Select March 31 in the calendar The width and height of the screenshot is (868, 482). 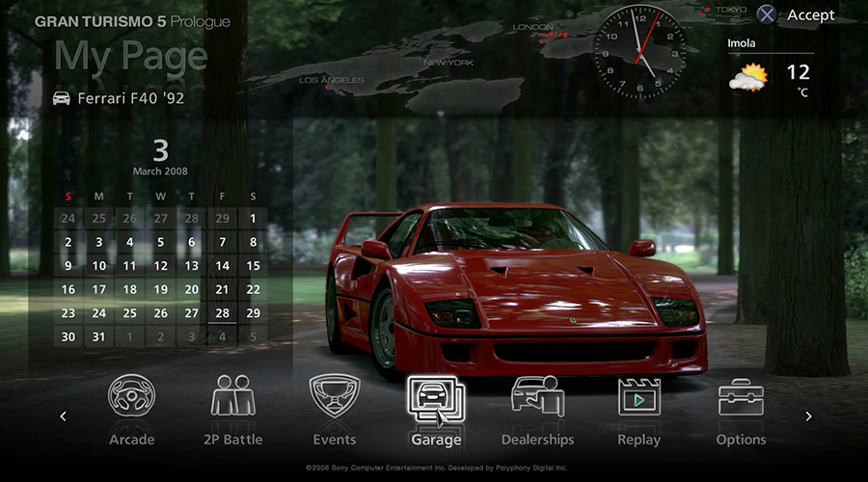pyautogui.click(x=98, y=337)
